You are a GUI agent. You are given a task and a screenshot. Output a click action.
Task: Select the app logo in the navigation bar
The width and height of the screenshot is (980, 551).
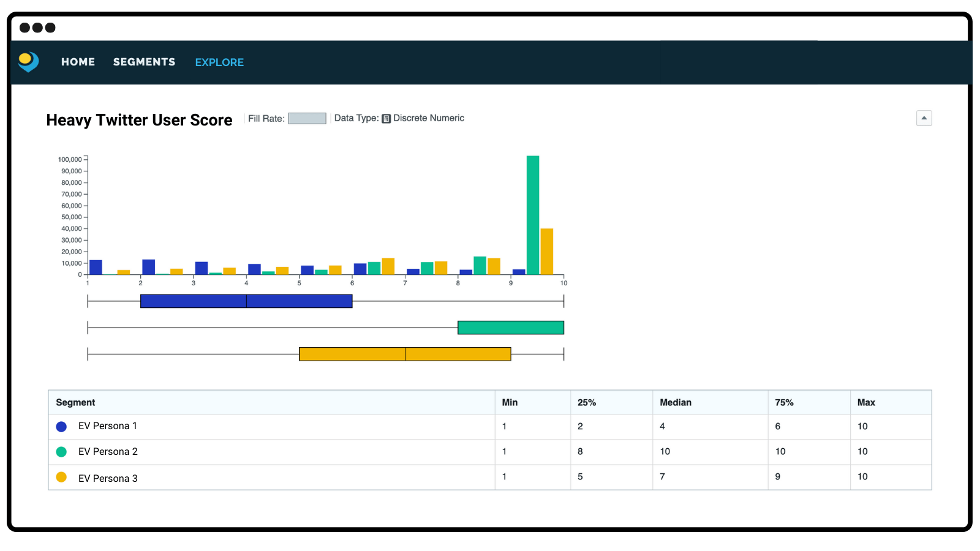click(28, 62)
